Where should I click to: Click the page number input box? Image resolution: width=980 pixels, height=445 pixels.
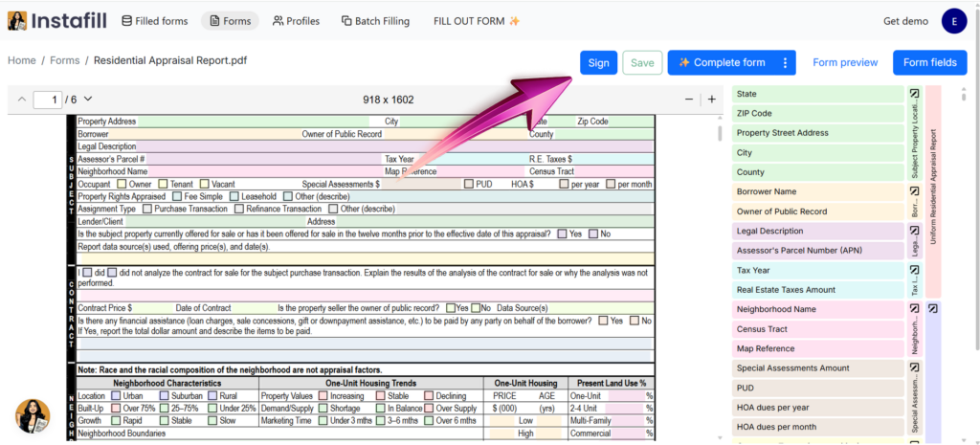tap(48, 100)
